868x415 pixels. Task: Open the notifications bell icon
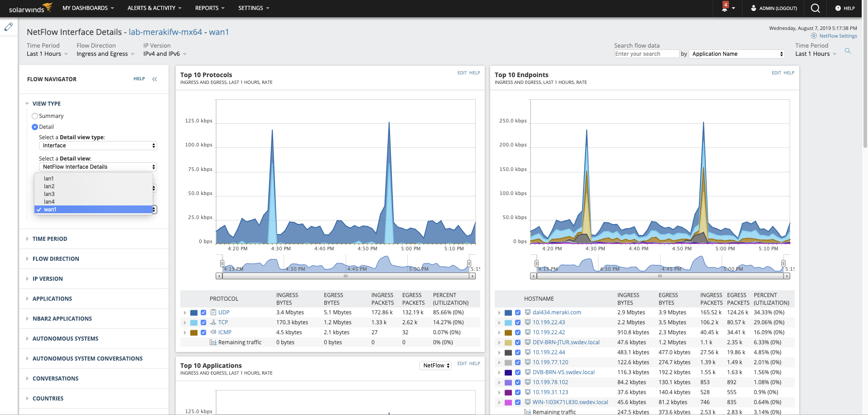pyautogui.click(x=724, y=7)
